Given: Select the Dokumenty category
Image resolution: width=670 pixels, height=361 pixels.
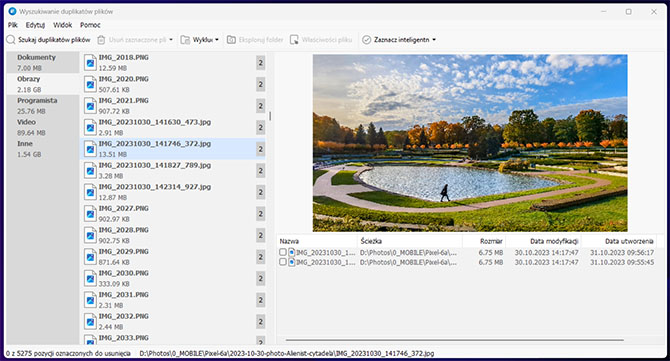Looking at the screenshot, I should (43, 62).
